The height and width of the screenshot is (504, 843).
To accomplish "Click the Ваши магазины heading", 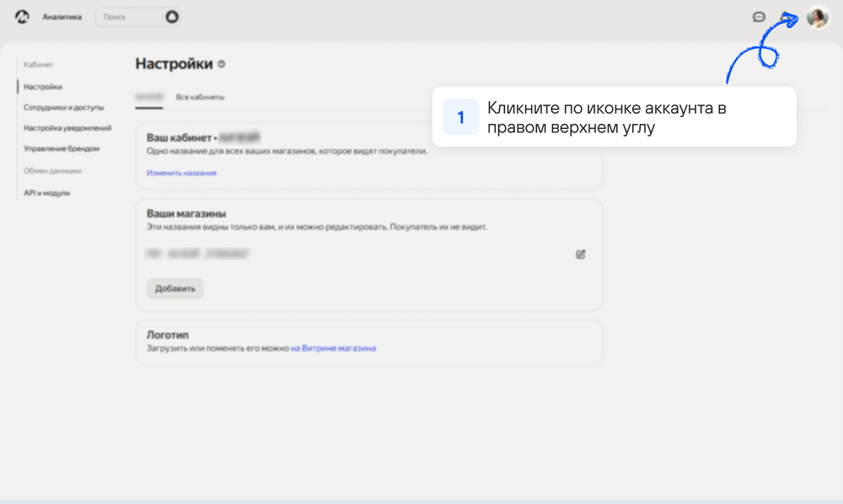I will [x=186, y=213].
